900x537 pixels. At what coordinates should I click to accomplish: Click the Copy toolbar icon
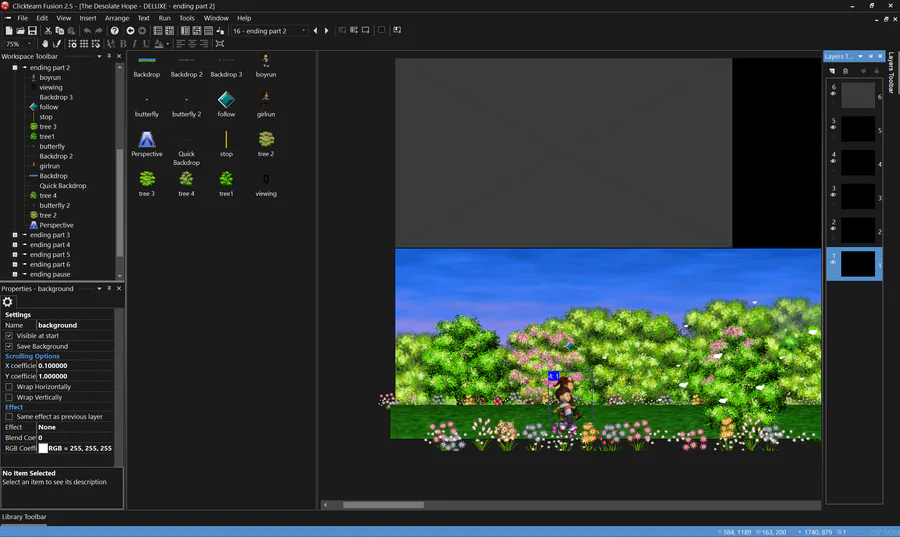click(x=60, y=30)
